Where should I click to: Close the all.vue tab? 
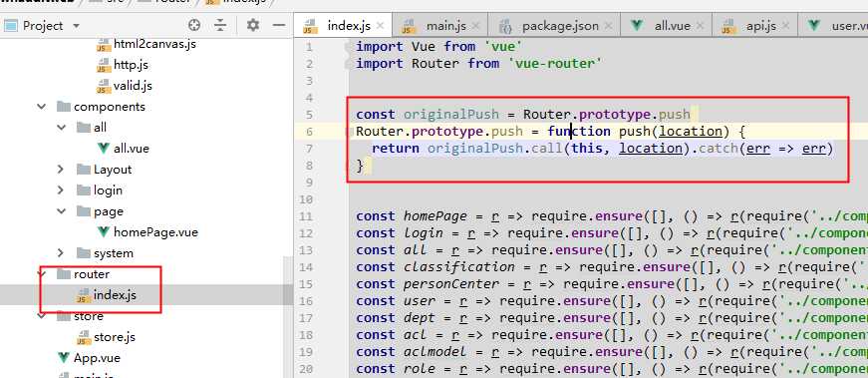tap(700, 26)
